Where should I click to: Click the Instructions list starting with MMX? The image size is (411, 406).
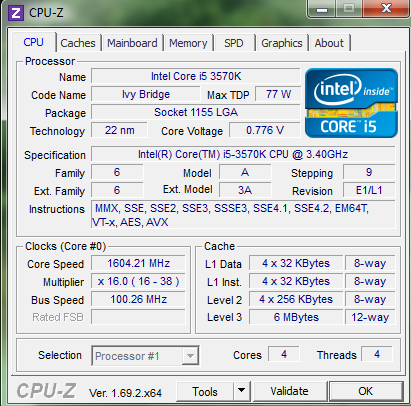[x=243, y=215]
